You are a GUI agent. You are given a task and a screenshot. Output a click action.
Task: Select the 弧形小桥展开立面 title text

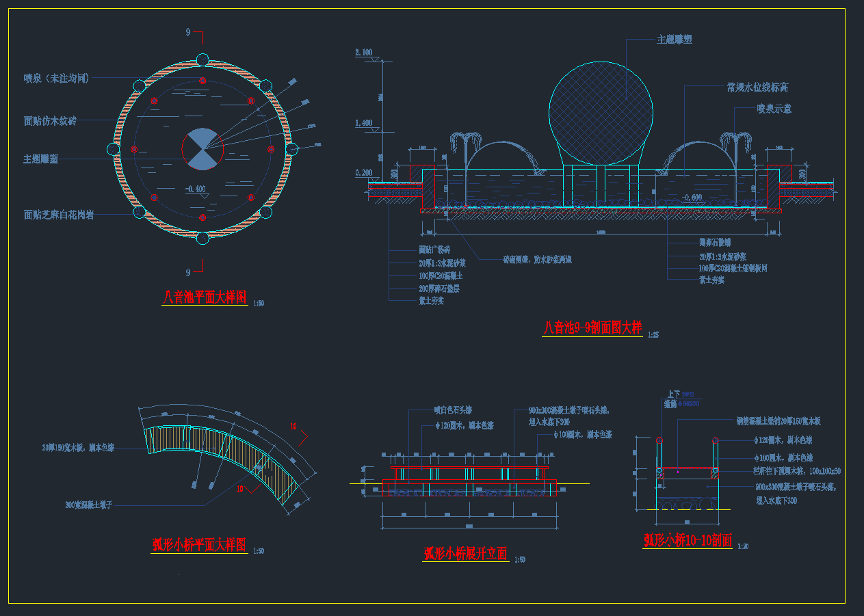465,554
